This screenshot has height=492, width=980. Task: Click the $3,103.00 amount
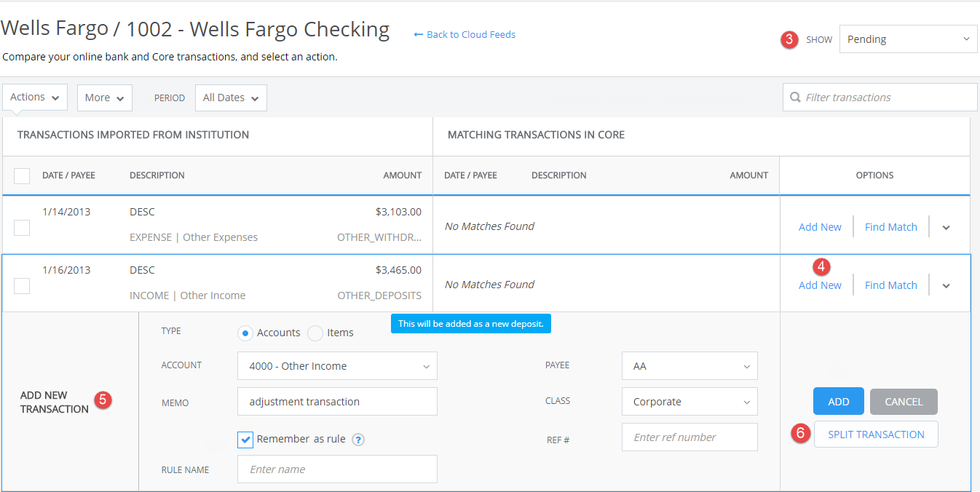click(398, 212)
